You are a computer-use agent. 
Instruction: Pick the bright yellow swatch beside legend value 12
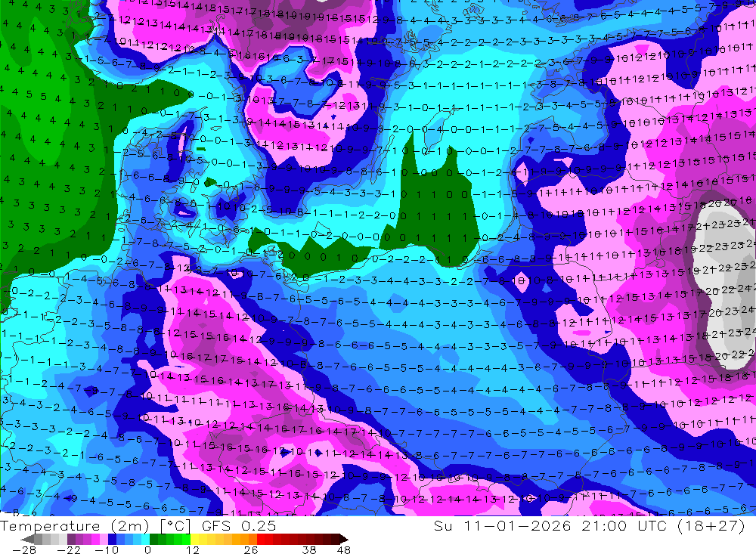tap(195, 539)
